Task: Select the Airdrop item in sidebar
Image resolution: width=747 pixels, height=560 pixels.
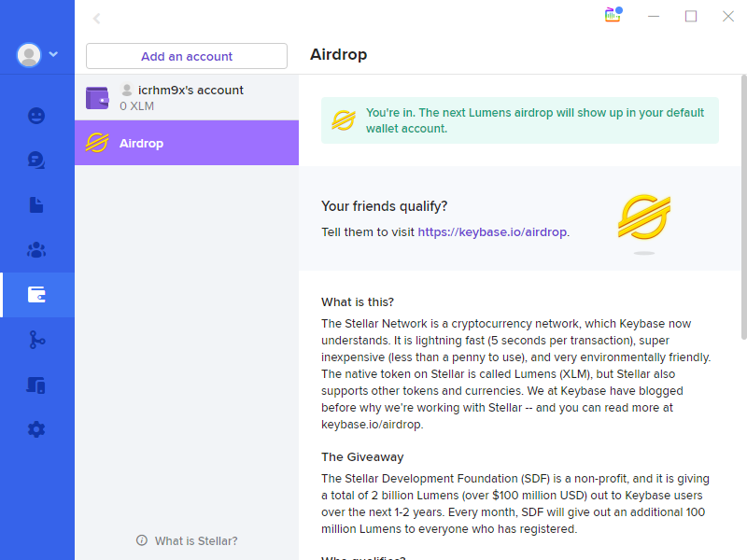Action: pos(187,143)
